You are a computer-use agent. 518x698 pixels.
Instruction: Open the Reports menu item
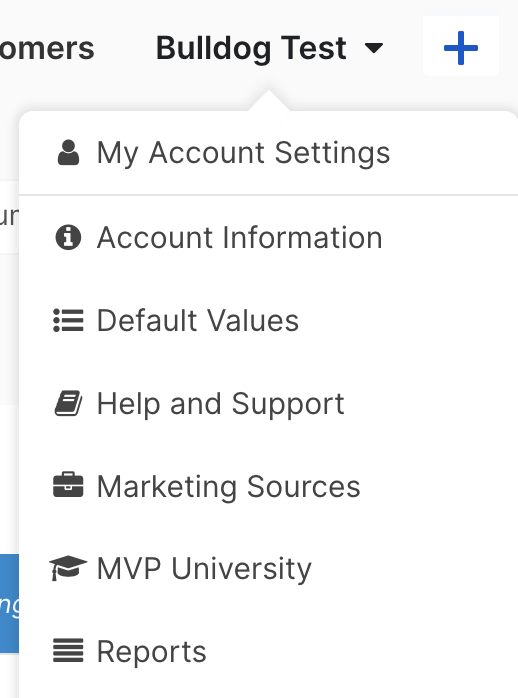click(268, 651)
